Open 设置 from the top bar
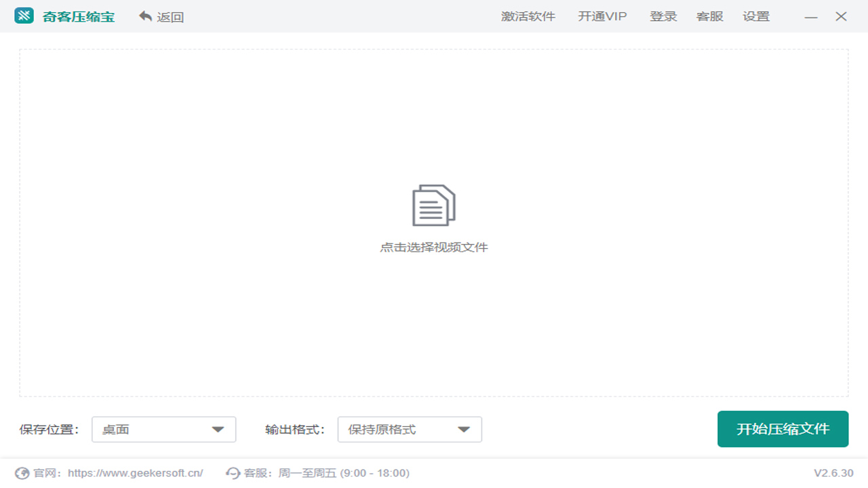This screenshot has width=868, height=488. [x=756, y=16]
